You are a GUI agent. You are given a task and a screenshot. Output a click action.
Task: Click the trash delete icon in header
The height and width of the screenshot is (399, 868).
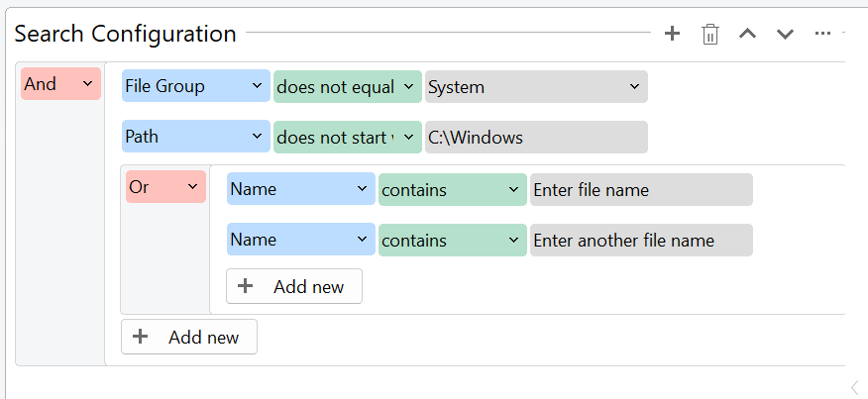(x=709, y=35)
